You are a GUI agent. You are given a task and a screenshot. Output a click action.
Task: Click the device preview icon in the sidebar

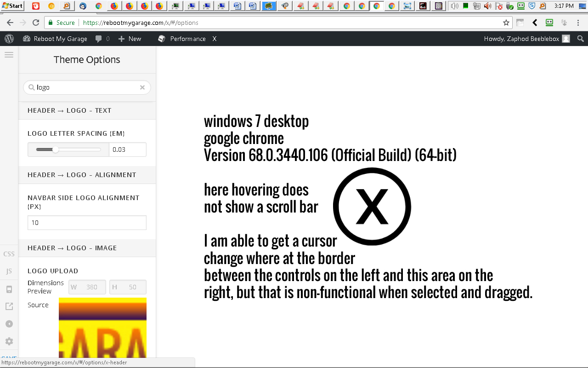(x=9, y=289)
